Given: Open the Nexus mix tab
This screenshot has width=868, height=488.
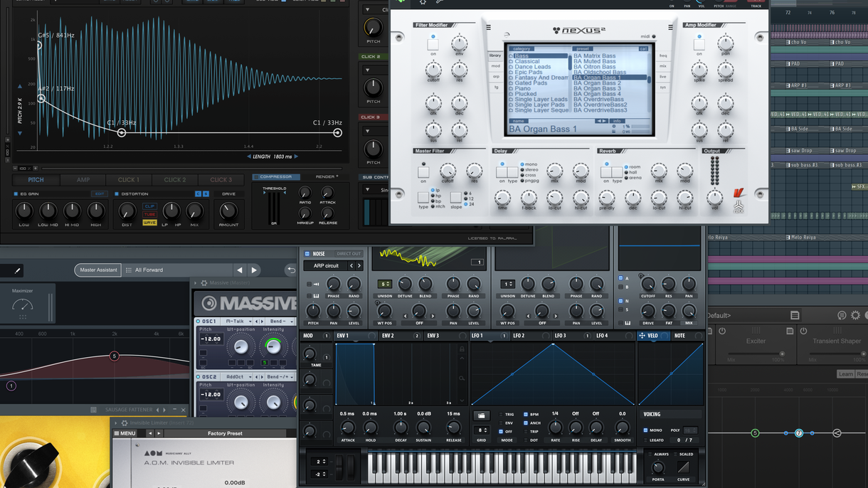Looking at the screenshot, I should coord(663,66).
